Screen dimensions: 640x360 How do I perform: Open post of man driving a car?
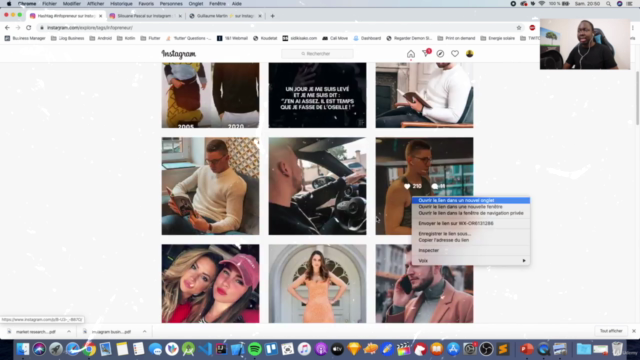(317, 186)
